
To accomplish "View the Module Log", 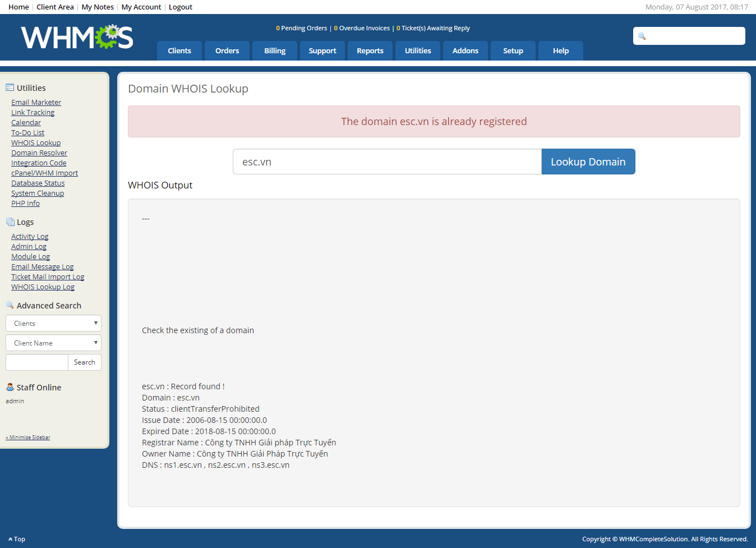I will (x=30, y=256).
